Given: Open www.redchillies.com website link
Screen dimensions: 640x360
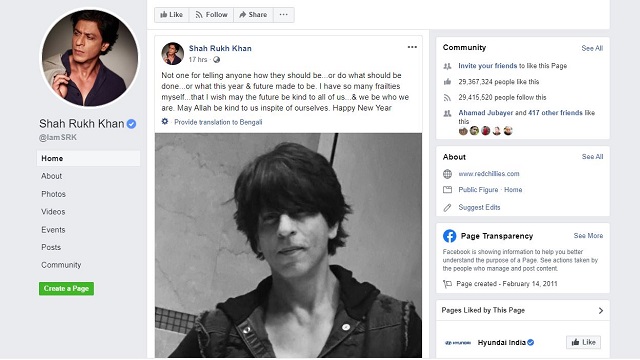Looking at the screenshot, I should click(489, 173).
